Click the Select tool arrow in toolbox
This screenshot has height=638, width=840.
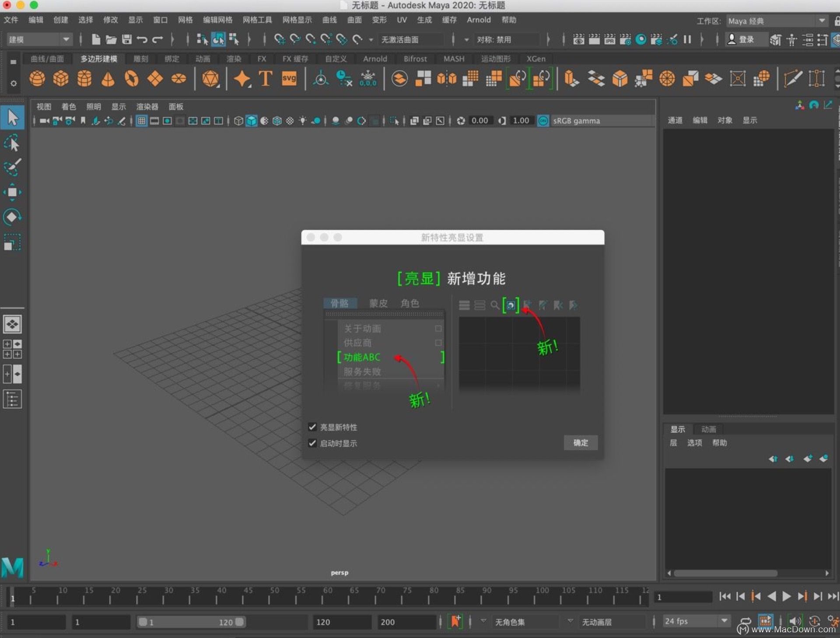coord(12,118)
